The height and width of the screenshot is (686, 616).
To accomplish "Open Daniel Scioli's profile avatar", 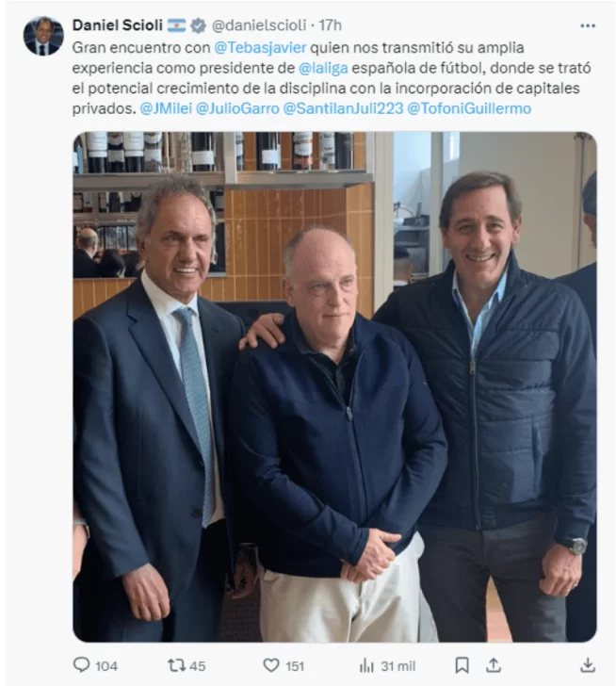I will pyautogui.click(x=43, y=36).
